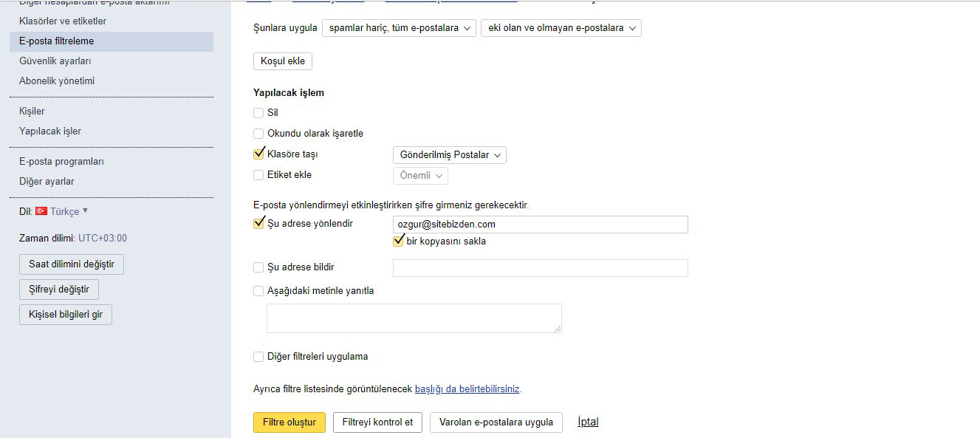This screenshot has height=438, width=980.
Task: Uncheck the Klasöre taşı option
Action: (258, 154)
